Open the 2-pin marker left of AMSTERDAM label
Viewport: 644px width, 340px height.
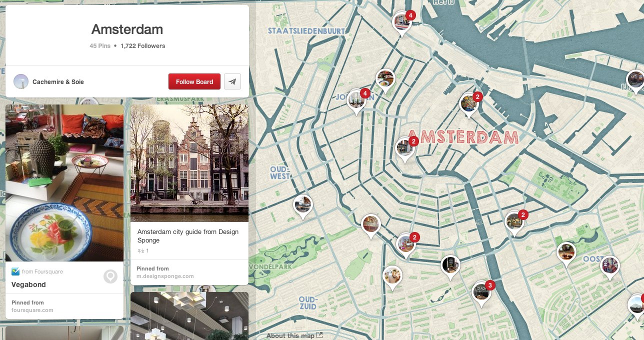tap(404, 149)
